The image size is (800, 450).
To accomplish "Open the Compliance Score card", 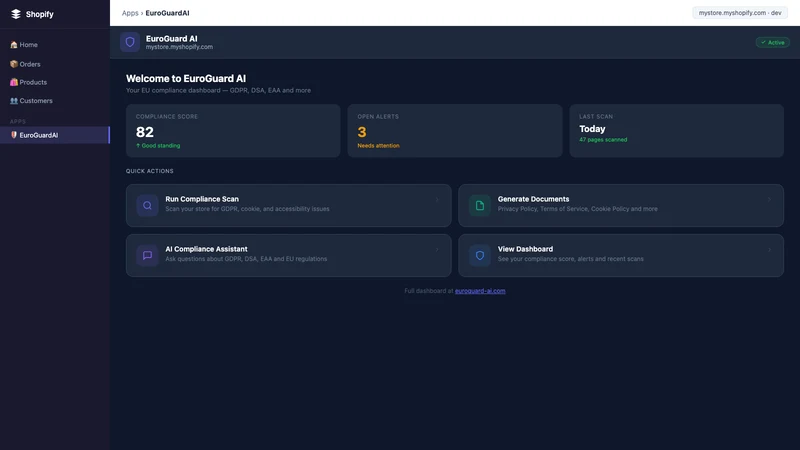I will pyautogui.click(x=233, y=131).
